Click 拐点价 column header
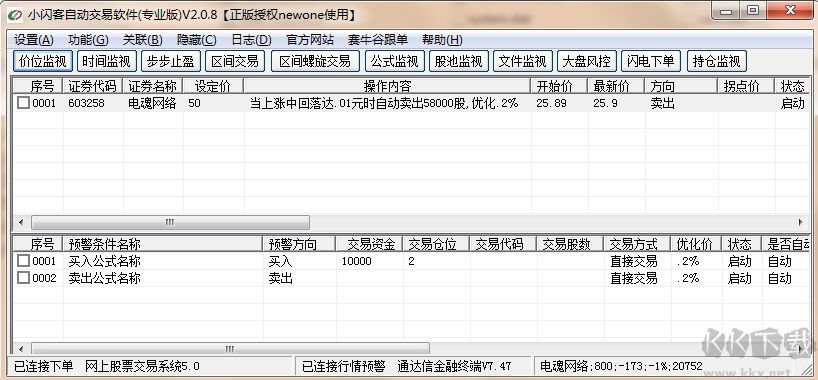 pos(746,86)
